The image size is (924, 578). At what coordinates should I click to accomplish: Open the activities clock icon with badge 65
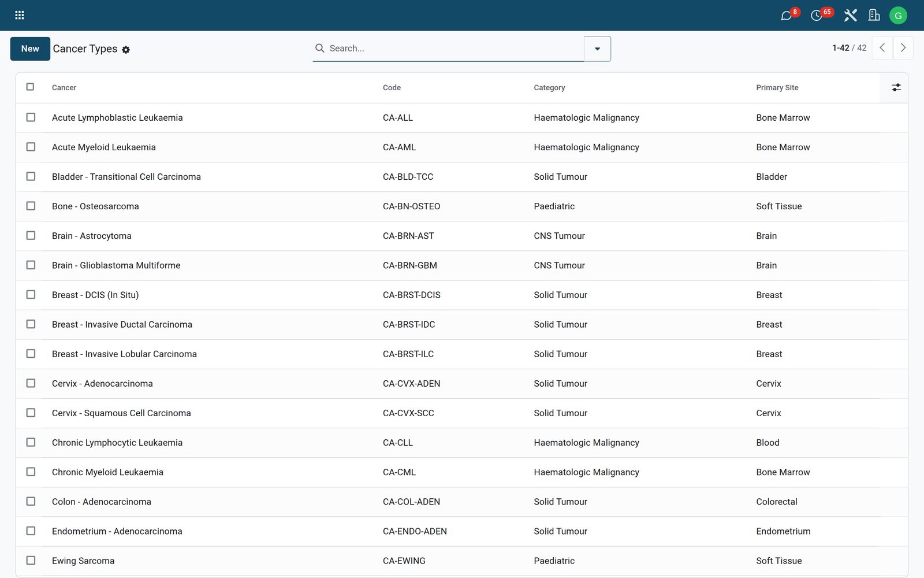click(x=817, y=16)
